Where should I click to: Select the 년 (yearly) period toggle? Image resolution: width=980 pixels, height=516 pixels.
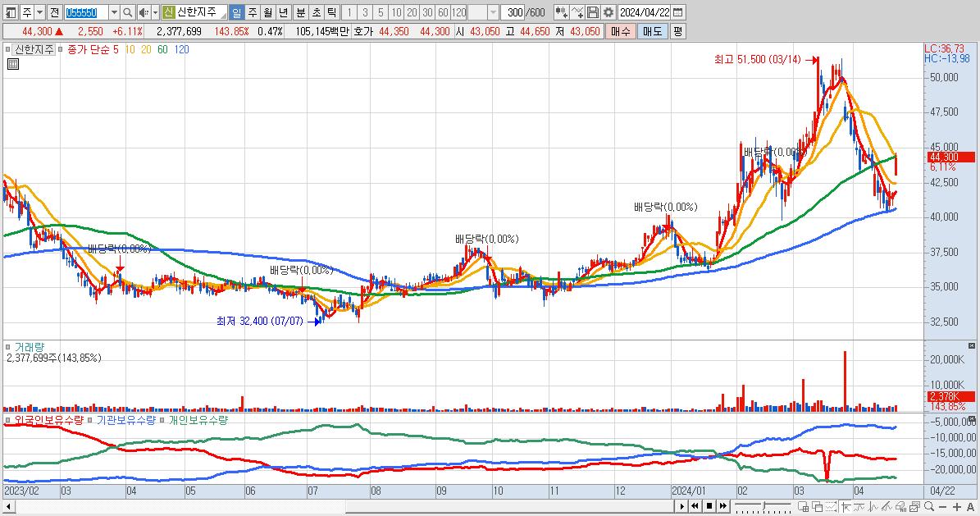(283, 11)
